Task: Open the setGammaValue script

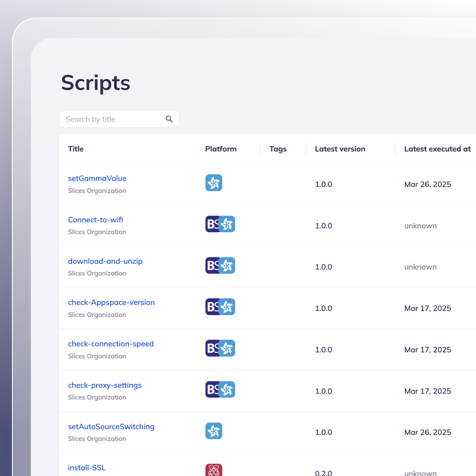Action: pyautogui.click(x=97, y=178)
